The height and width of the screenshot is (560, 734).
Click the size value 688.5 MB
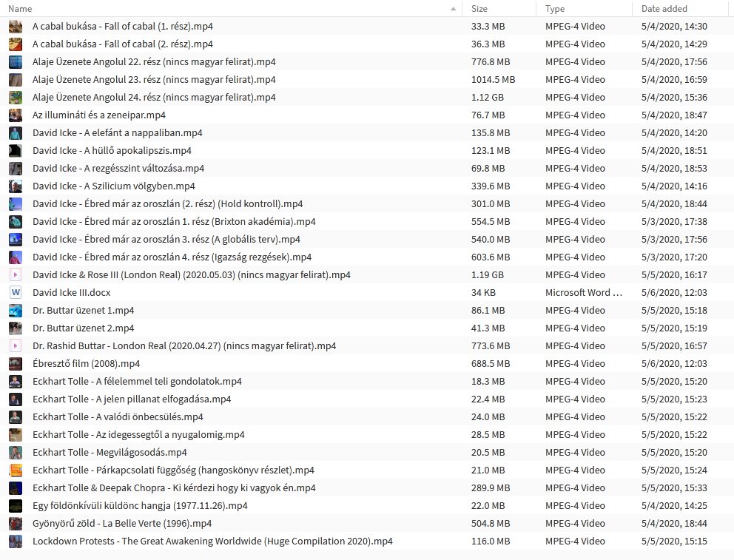click(x=490, y=363)
